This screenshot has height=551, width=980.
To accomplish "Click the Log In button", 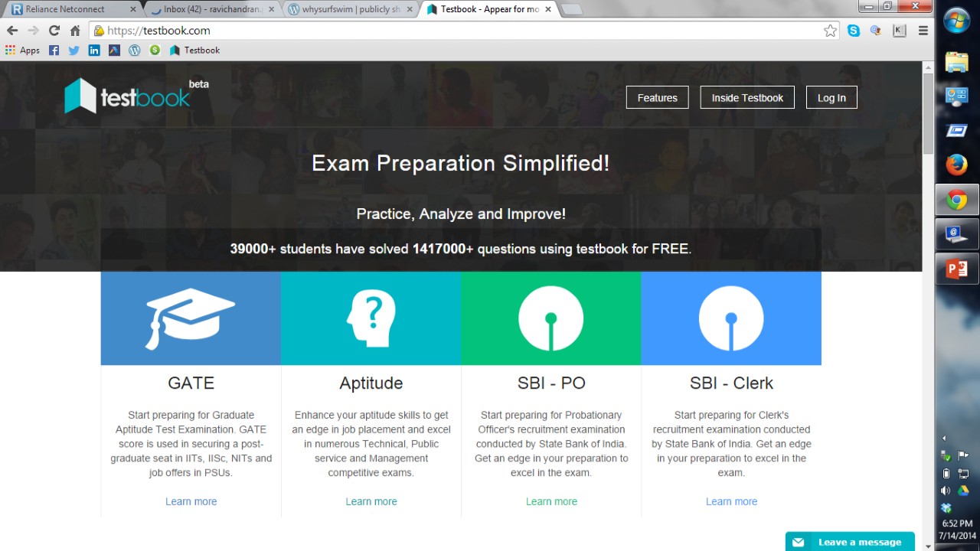I will [831, 98].
